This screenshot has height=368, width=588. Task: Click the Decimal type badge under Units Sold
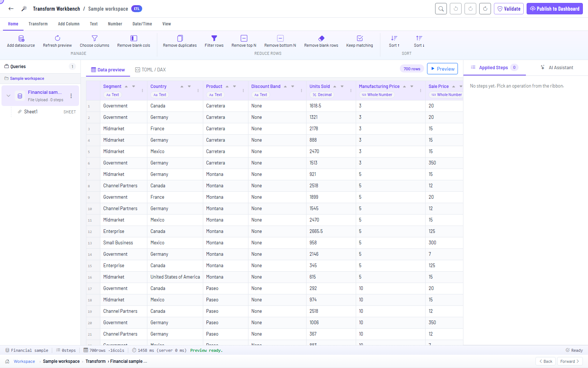pyautogui.click(x=322, y=95)
